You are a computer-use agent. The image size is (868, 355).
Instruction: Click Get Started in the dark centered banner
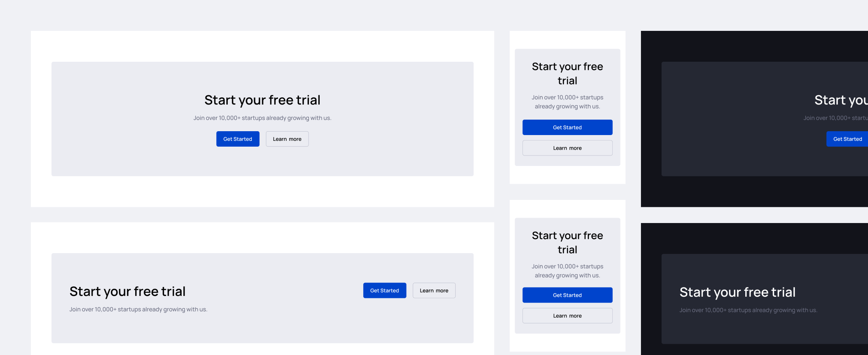click(847, 139)
